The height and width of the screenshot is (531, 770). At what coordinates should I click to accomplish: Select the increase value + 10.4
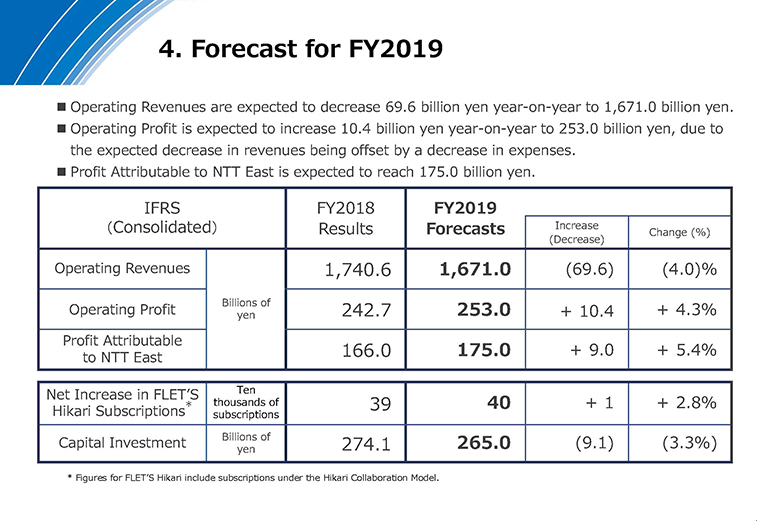[587, 310]
